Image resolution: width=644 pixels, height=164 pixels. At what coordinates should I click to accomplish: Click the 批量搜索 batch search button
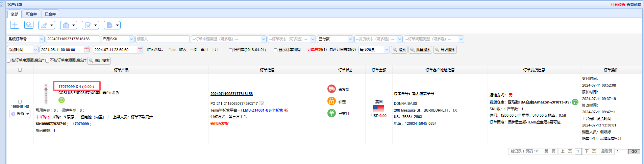click(x=420, y=50)
